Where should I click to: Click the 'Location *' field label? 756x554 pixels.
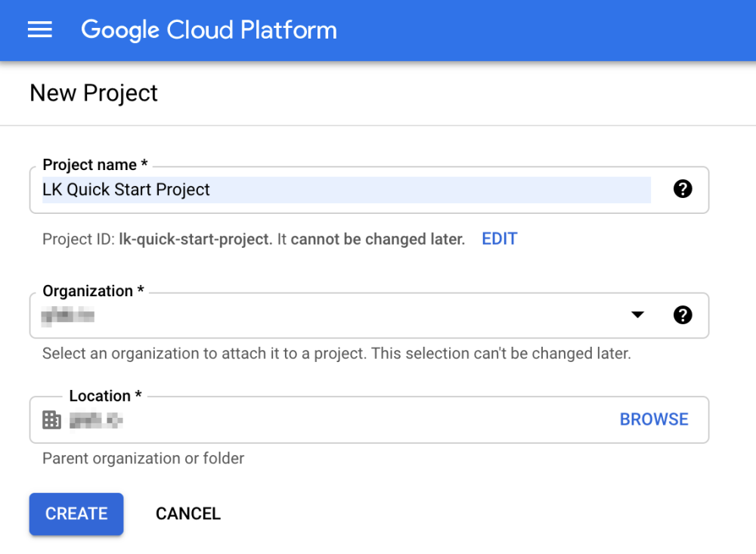coord(105,395)
